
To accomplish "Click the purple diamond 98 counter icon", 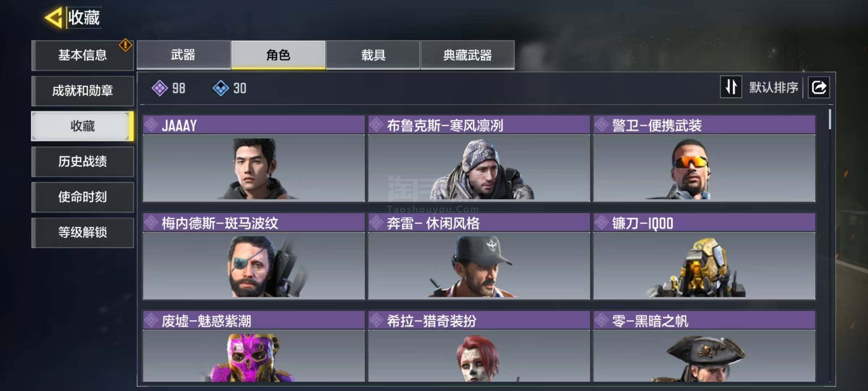I will [159, 88].
